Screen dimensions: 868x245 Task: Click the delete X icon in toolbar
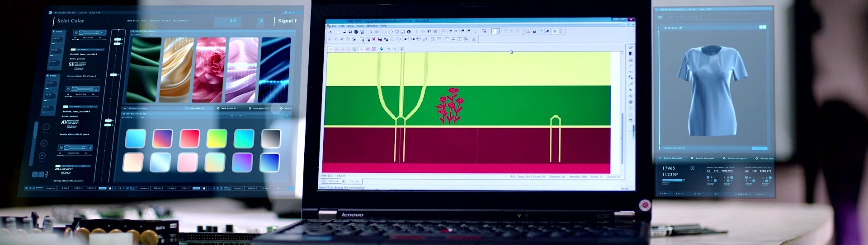pyautogui.click(x=435, y=32)
